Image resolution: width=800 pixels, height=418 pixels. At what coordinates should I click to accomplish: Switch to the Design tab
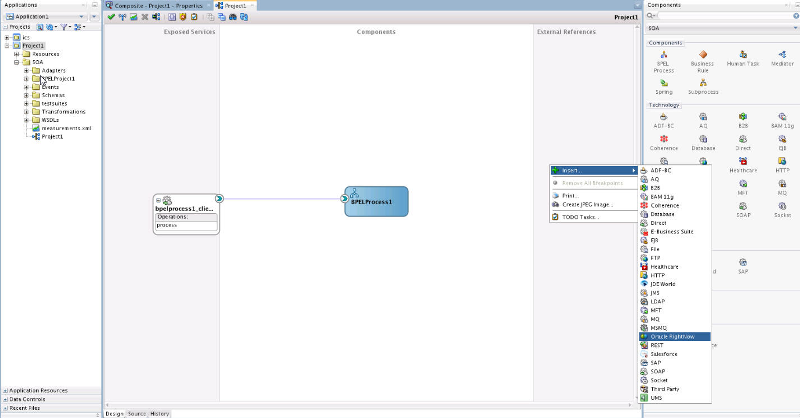tap(114, 414)
